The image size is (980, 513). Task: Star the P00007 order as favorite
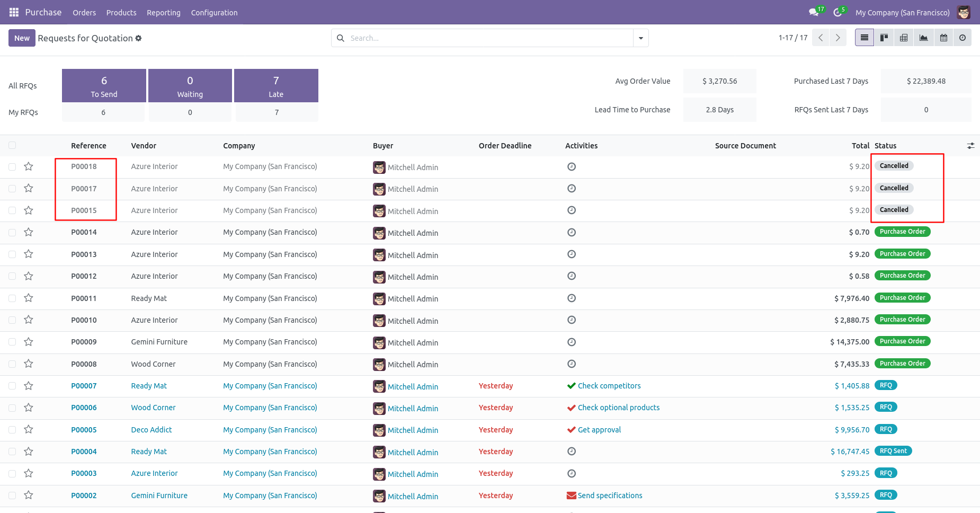(x=29, y=386)
